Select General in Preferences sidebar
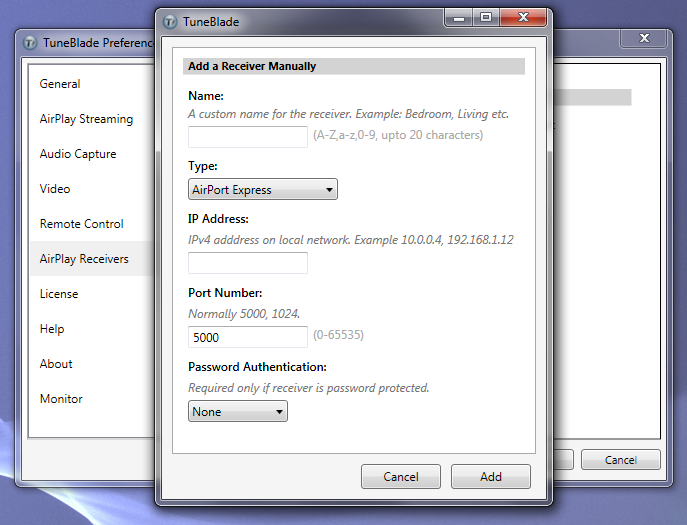The image size is (687, 525). (x=92, y=84)
